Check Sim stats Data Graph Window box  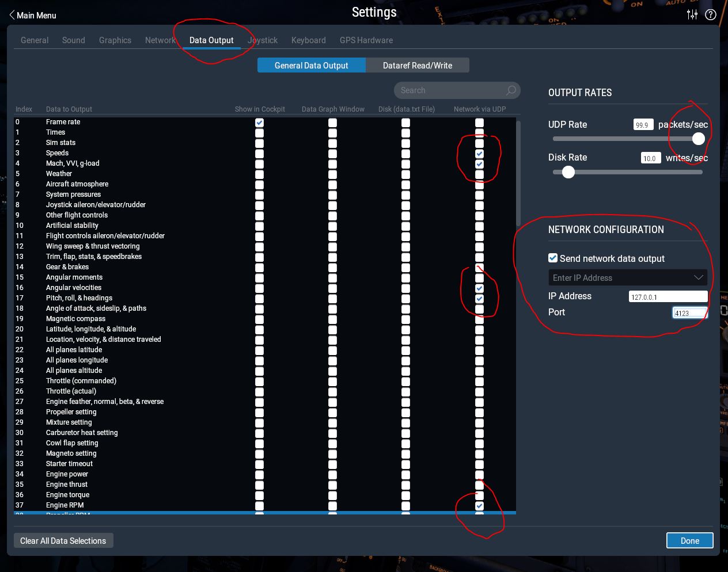[332, 143]
